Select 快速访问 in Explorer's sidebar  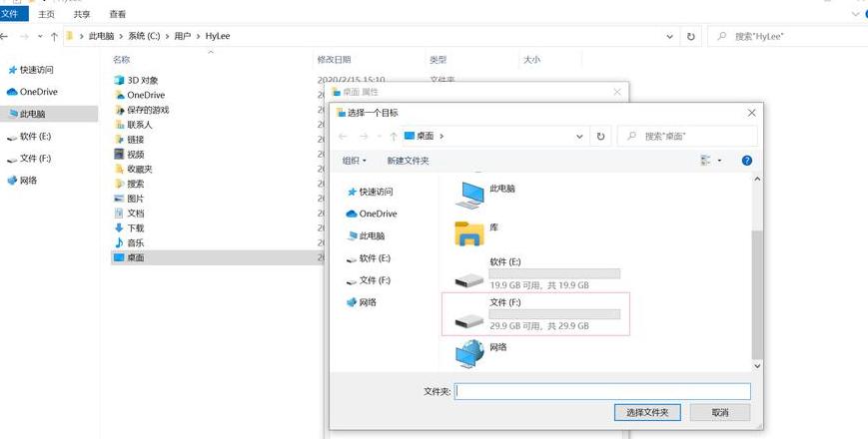[x=30, y=70]
